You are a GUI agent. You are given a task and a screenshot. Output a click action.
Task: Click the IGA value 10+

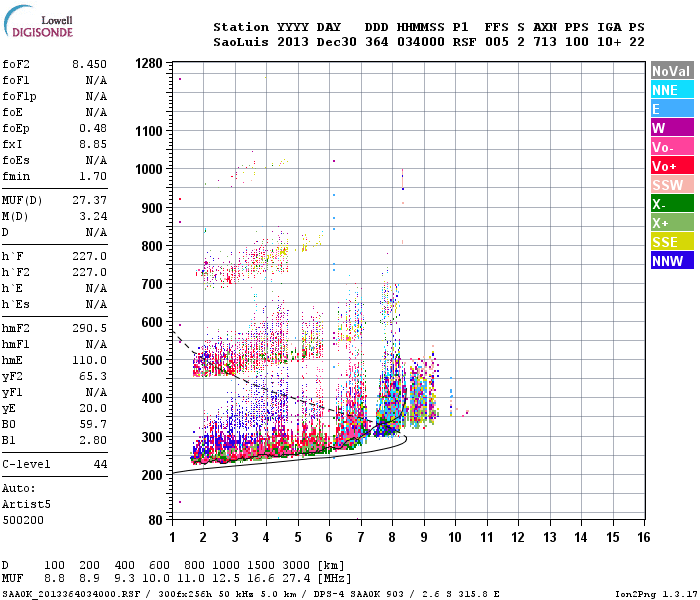tap(609, 42)
